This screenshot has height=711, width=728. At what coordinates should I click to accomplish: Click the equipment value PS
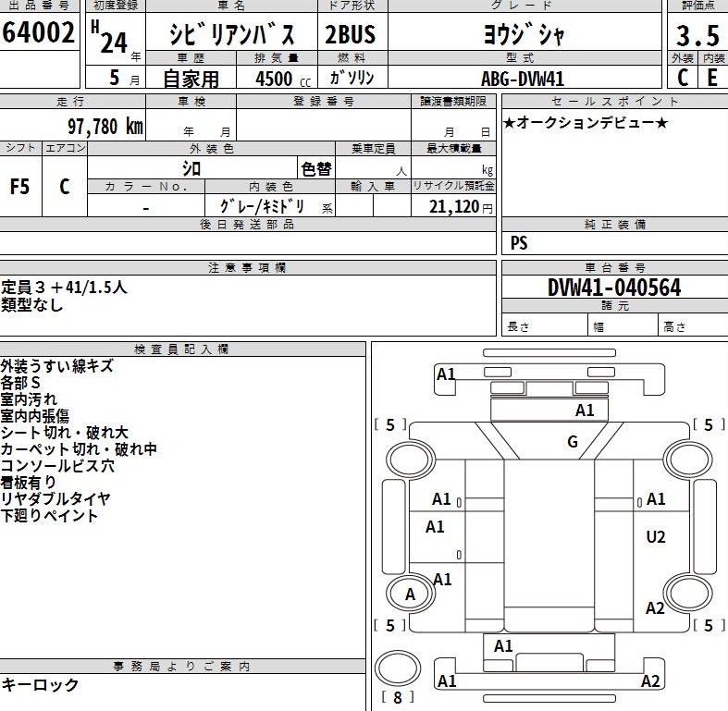click(519, 243)
